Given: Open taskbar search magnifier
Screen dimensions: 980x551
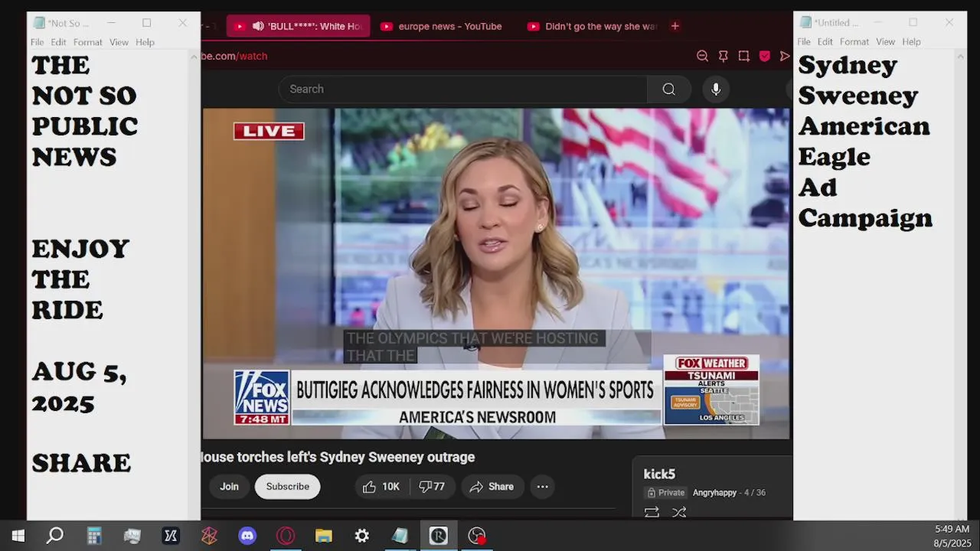Looking at the screenshot, I should click(x=55, y=536).
